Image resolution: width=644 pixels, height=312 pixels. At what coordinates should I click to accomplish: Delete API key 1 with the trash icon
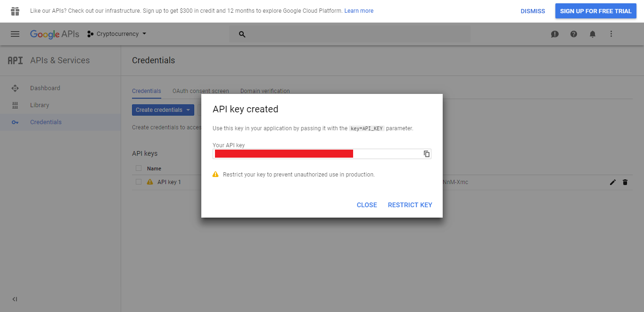tap(625, 182)
